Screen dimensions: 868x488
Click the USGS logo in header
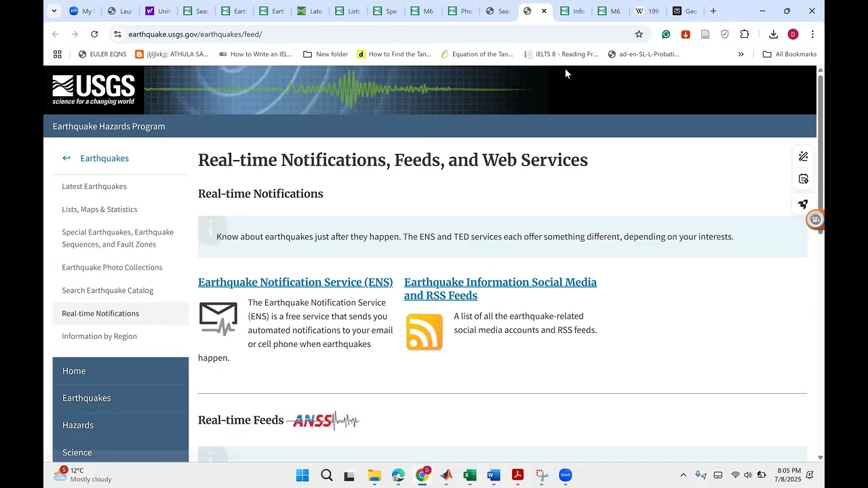click(x=94, y=90)
